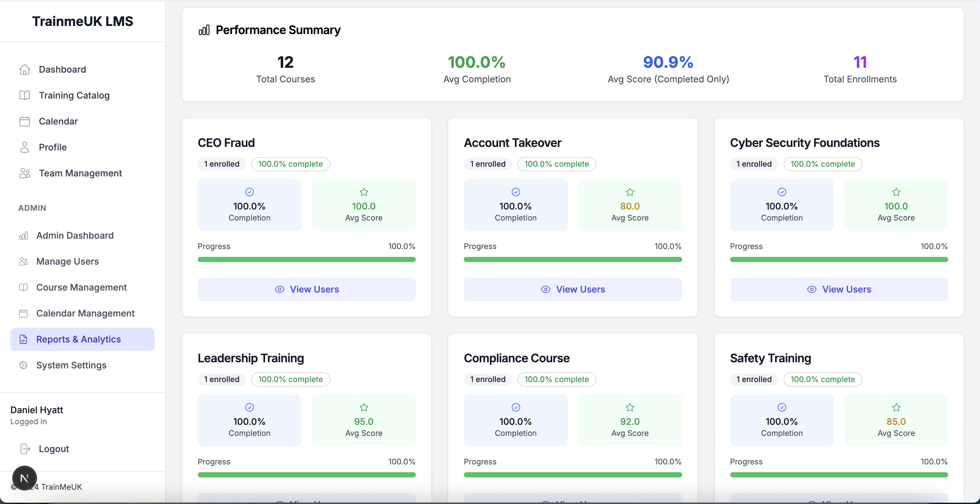Screen dimensions: 980x504
Task: Click Leadership Training progress bar
Action: tap(307, 475)
